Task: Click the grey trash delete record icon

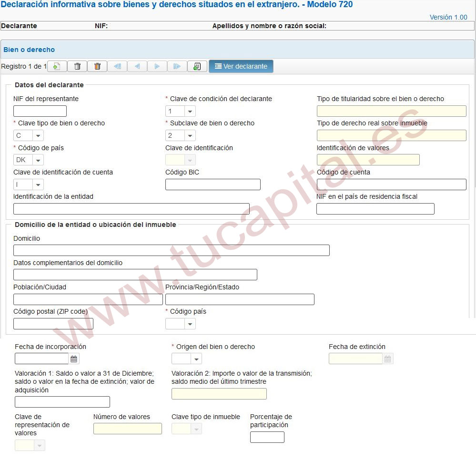Action: tap(77, 66)
